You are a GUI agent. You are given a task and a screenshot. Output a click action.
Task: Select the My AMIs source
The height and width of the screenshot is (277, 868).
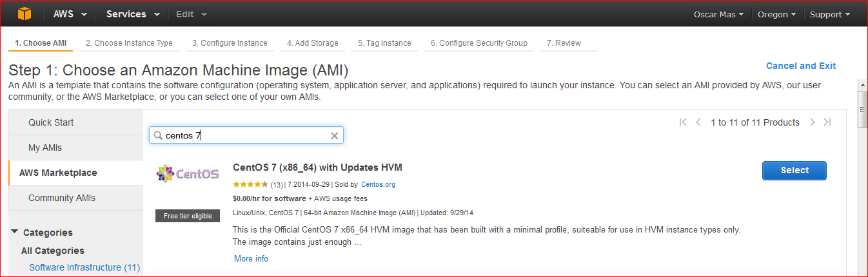click(75, 148)
